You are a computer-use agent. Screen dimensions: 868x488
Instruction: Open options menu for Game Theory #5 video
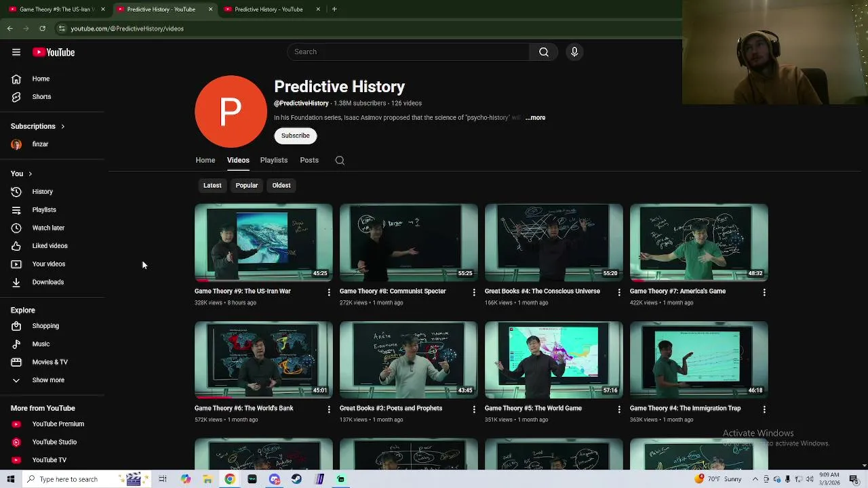point(619,409)
